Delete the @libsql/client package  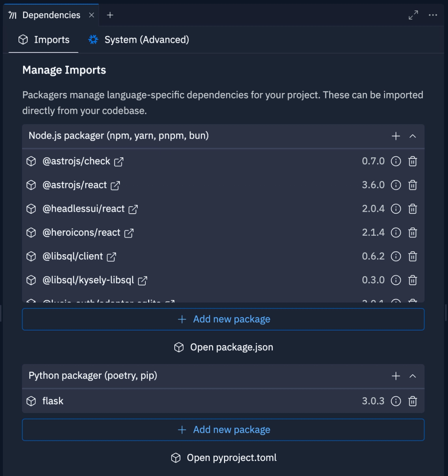pyautogui.click(x=412, y=256)
